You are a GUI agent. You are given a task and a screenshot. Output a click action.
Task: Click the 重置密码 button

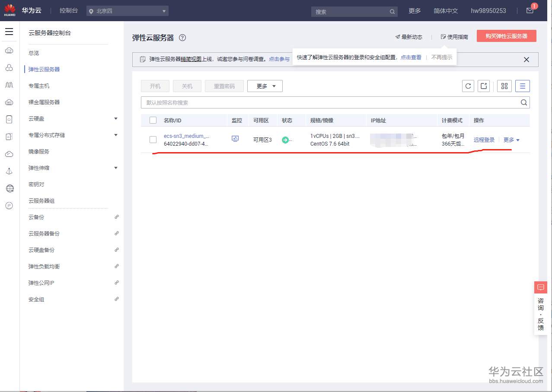tap(224, 86)
